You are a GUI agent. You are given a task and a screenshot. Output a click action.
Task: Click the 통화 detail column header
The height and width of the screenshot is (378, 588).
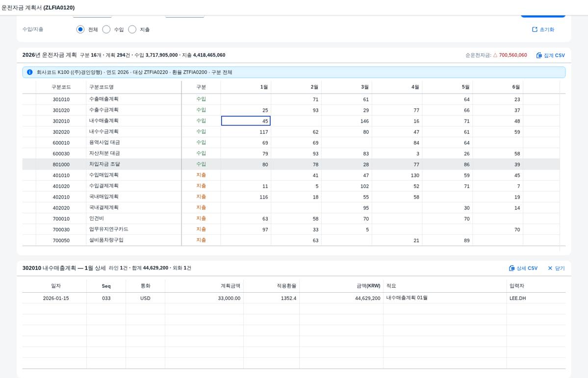coord(146,286)
